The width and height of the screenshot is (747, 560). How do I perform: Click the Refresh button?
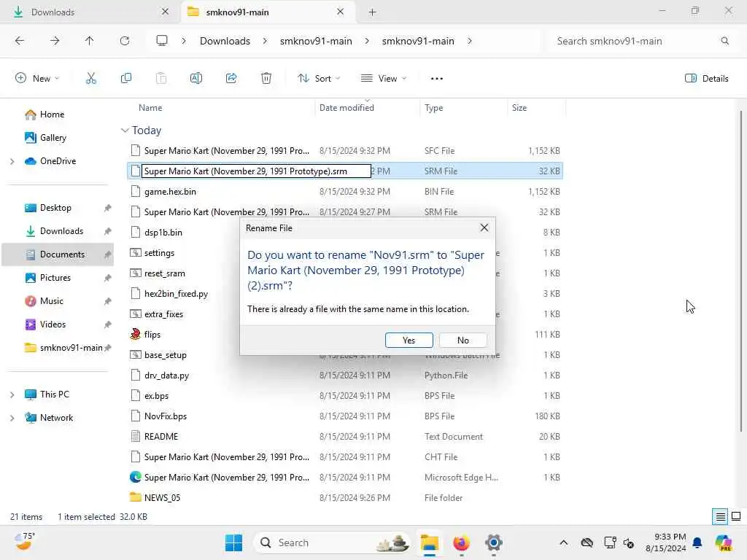click(125, 41)
